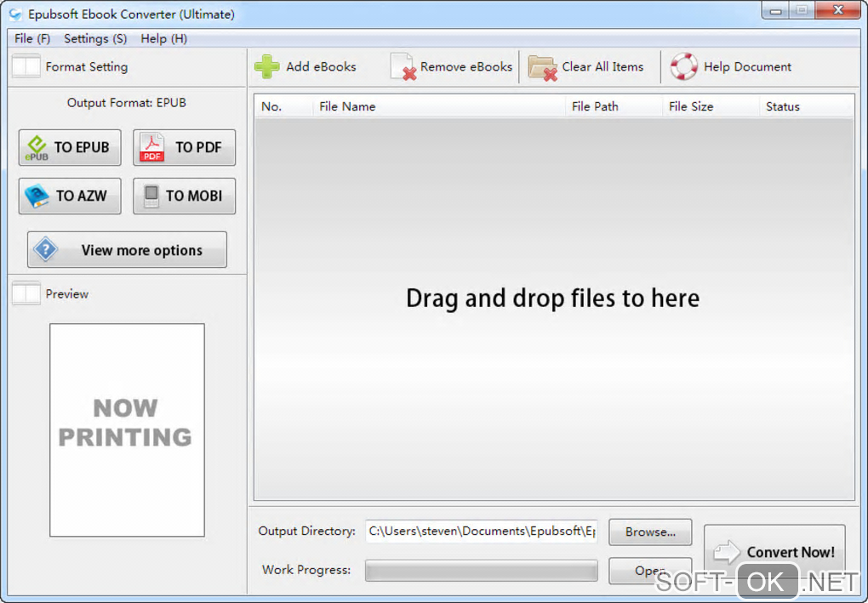Click the green plus Add eBooks icon

point(267,67)
